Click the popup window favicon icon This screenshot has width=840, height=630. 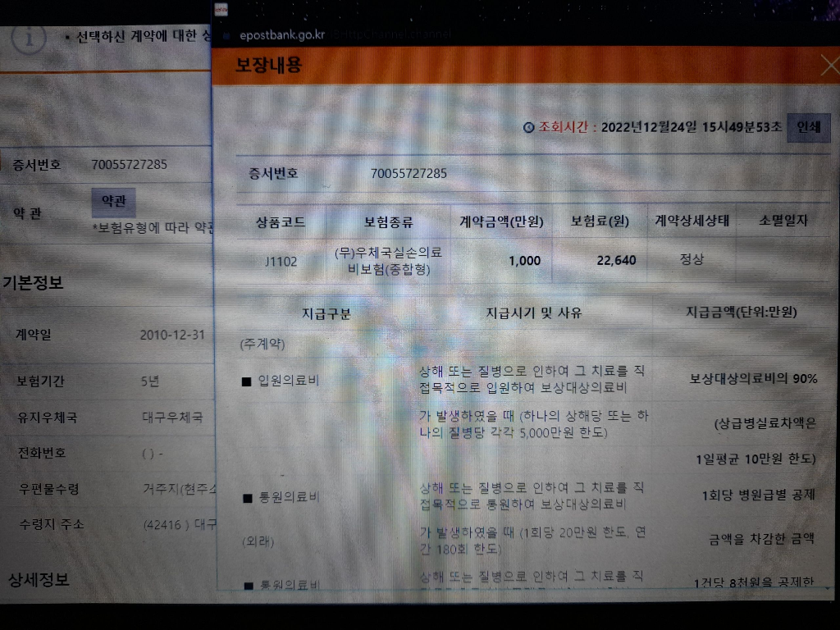tap(220, 10)
